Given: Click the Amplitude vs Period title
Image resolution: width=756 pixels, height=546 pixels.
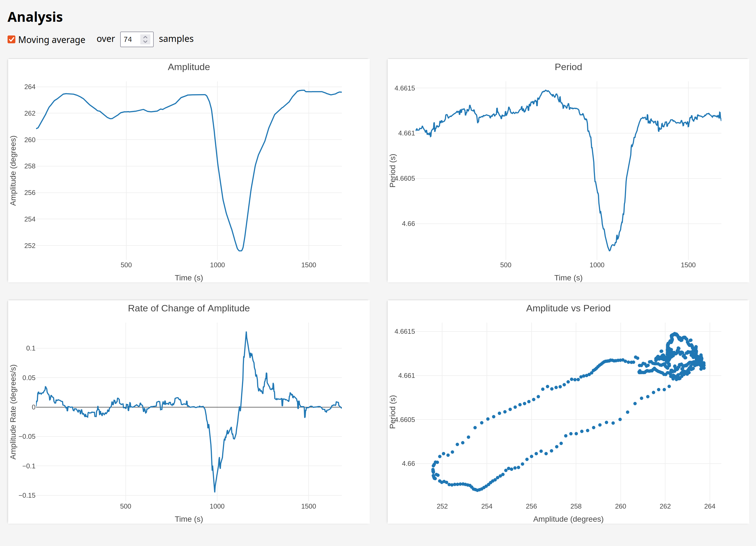Looking at the screenshot, I should (568, 308).
